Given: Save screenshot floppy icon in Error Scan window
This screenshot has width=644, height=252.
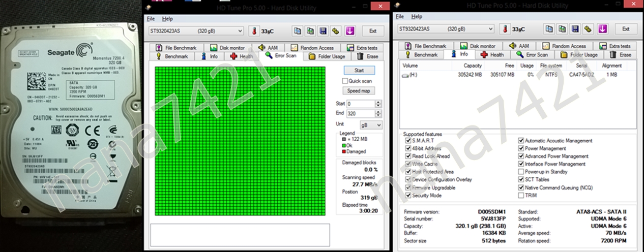Looking at the screenshot, I should coord(323,31).
